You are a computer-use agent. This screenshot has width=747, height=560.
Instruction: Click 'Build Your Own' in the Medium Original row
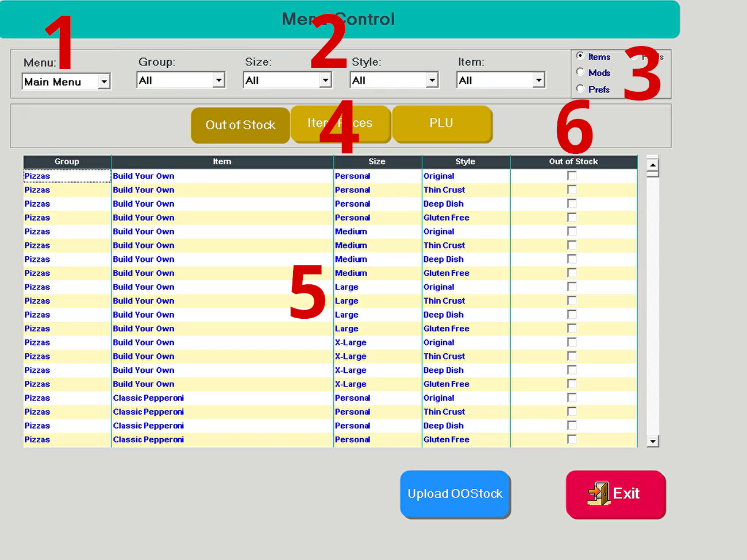coord(144,231)
